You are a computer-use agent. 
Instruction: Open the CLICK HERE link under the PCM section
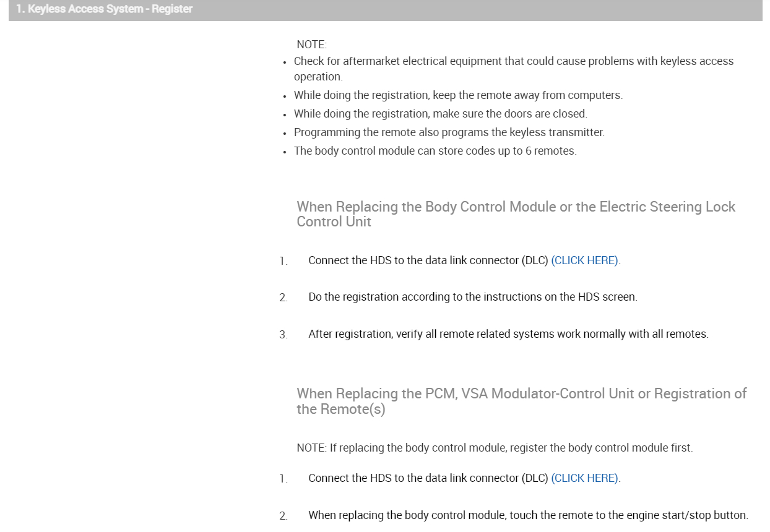(584, 478)
